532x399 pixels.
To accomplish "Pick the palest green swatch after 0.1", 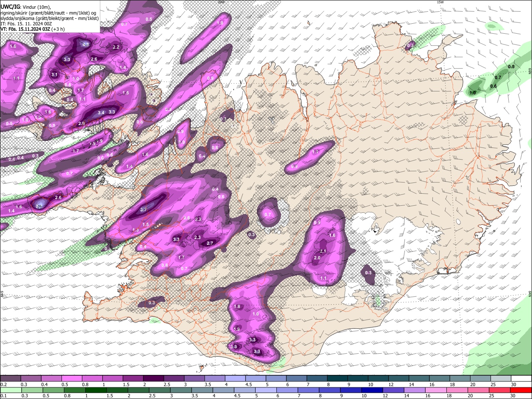I will click(10, 390).
